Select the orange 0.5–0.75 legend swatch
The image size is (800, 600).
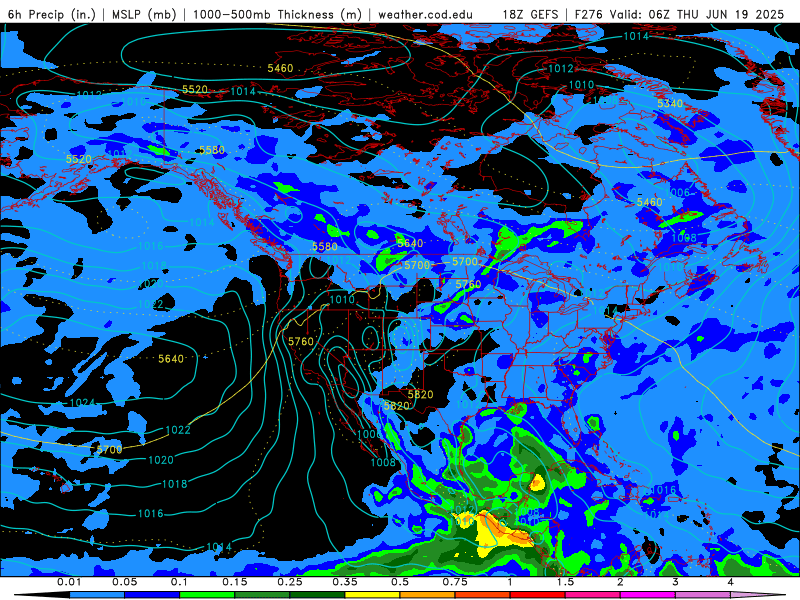[428, 595]
